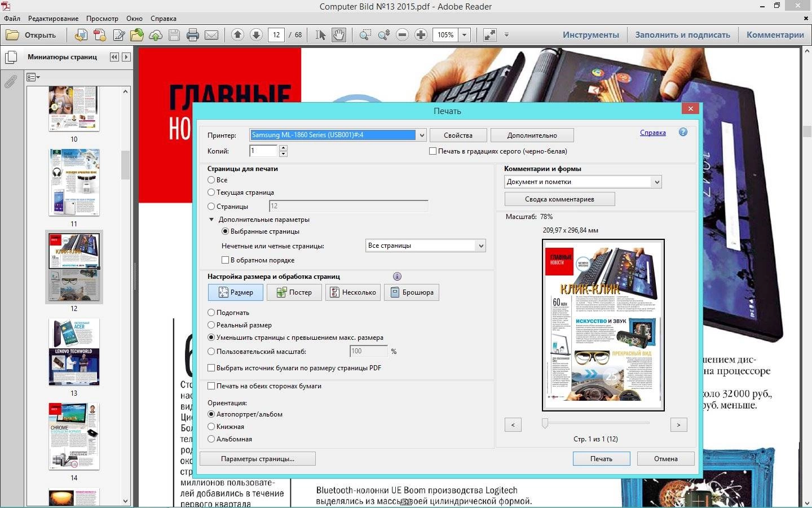Open the Printer selection dropdown
Viewport: 812px width, 508px height.
421,135
